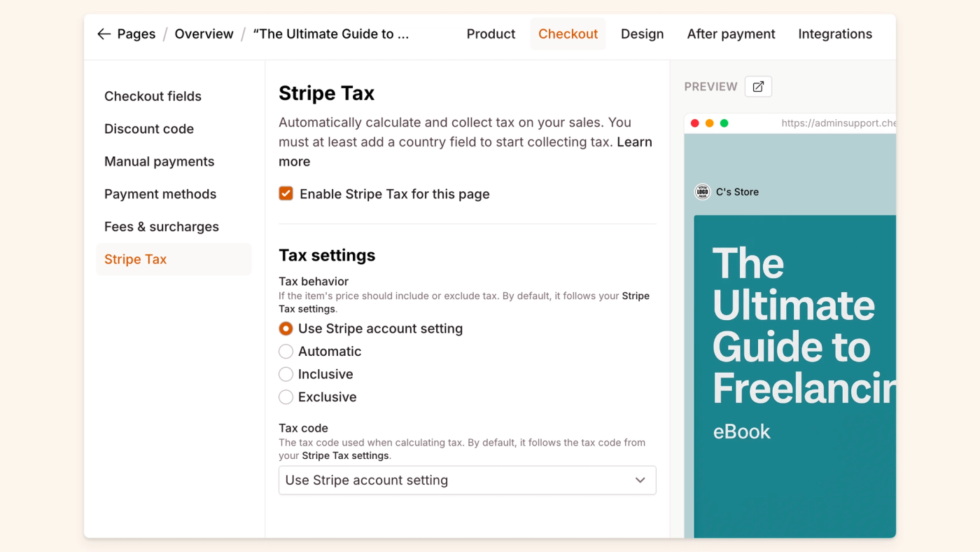The image size is (980, 552).
Task: Click the yellow dot in the preview browser
Action: [x=709, y=122]
